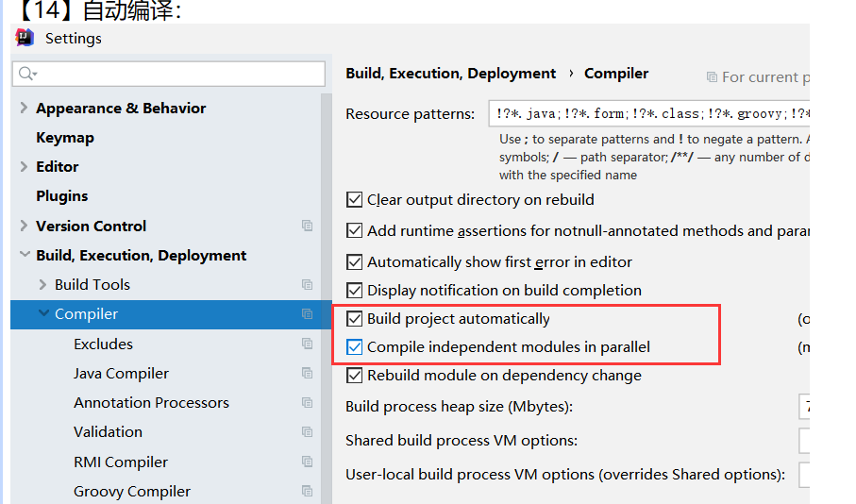Viewport: 856px width, 504px height.
Task: Toggle Rebuild module on dependency change
Action: (x=355, y=376)
